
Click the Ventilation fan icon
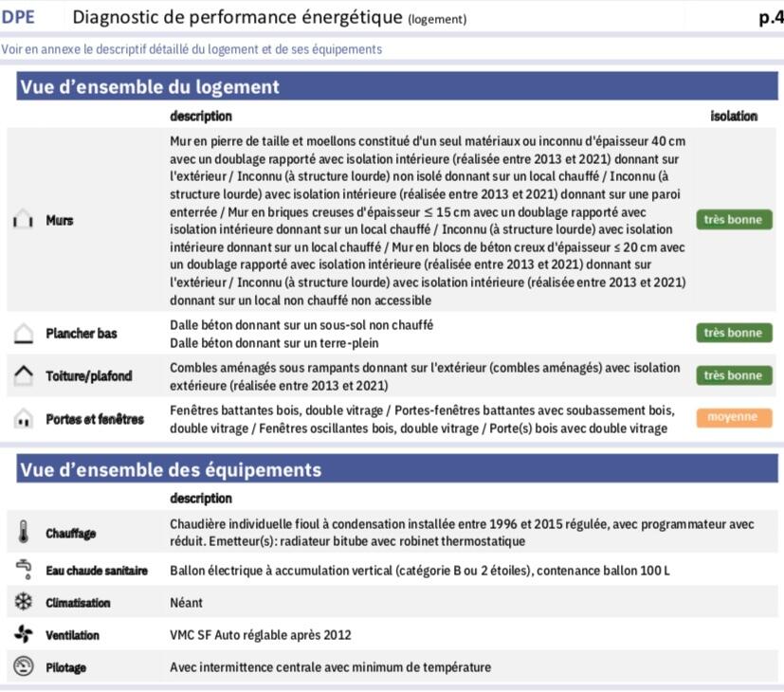(x=24, y=634)
